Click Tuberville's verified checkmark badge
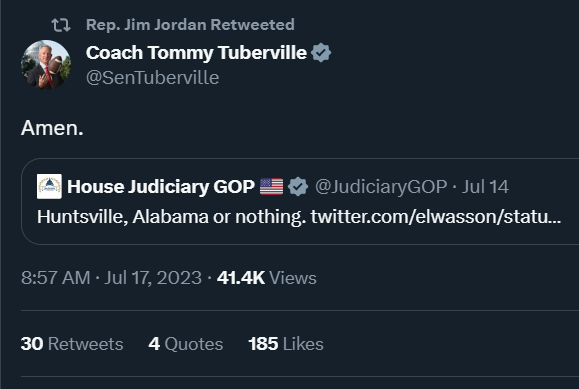The image size is (579, 389). pos(321,52)
